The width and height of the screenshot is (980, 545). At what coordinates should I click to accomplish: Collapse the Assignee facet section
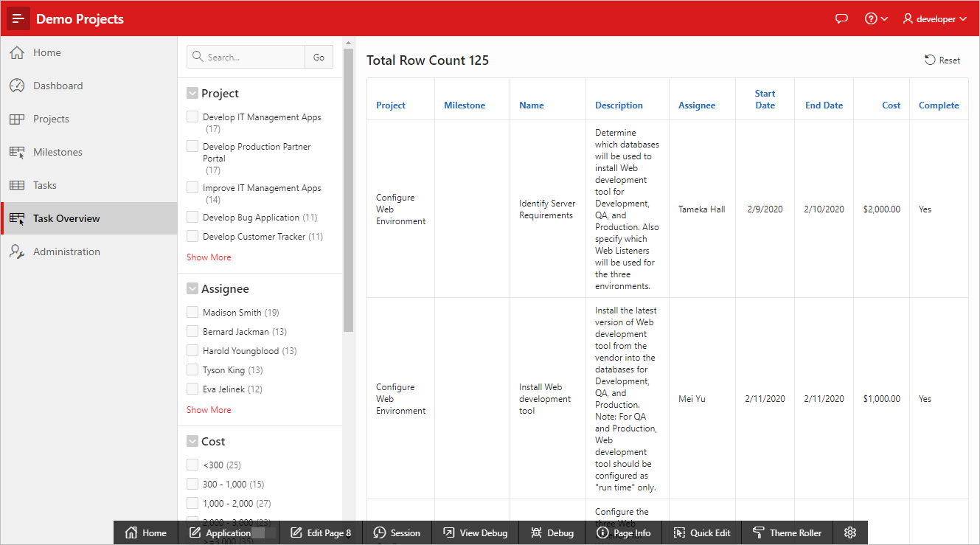click(192, 288)
